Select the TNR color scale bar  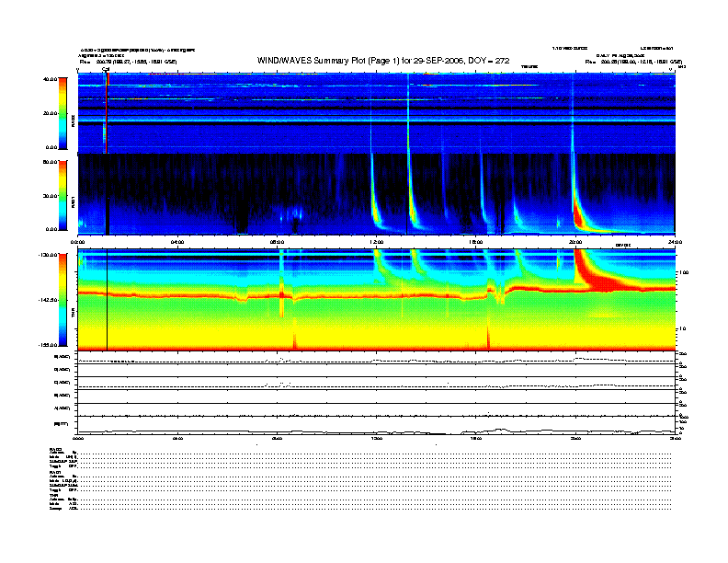click(x=63, y=300)
